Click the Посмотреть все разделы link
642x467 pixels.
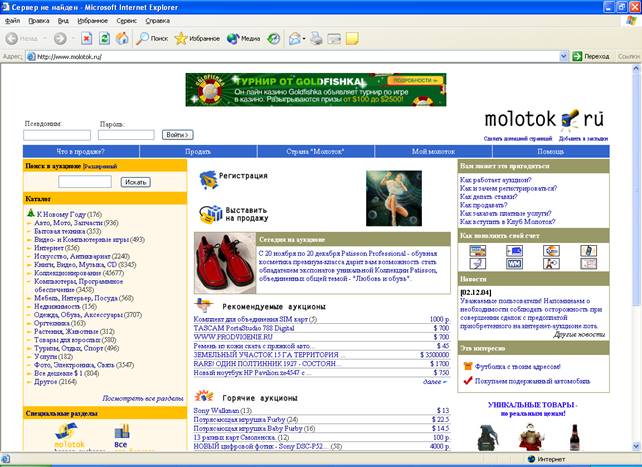(x=142, y=398)
